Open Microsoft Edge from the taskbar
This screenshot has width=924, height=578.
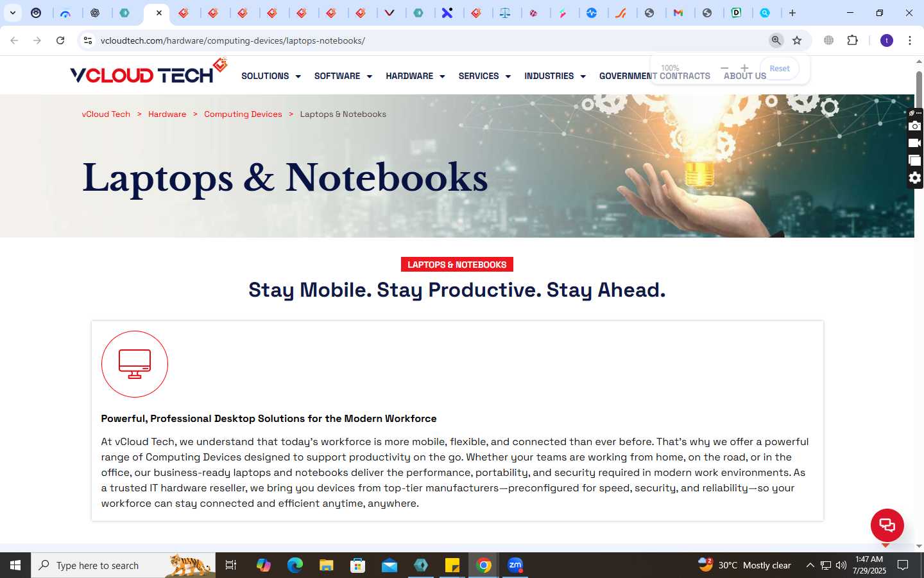tap(295, 565)
